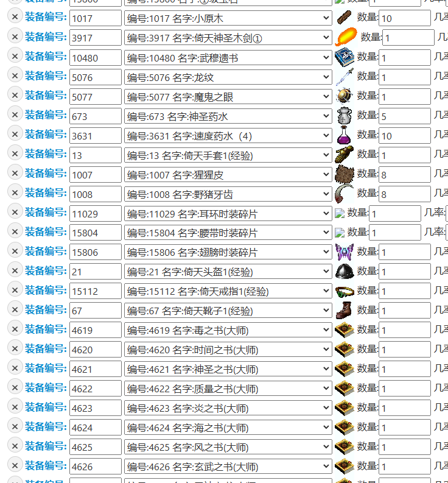This screenshot has width=448, height=483.
Task: Click the 神圣药水 white jar icon
Action: [345, 116]
